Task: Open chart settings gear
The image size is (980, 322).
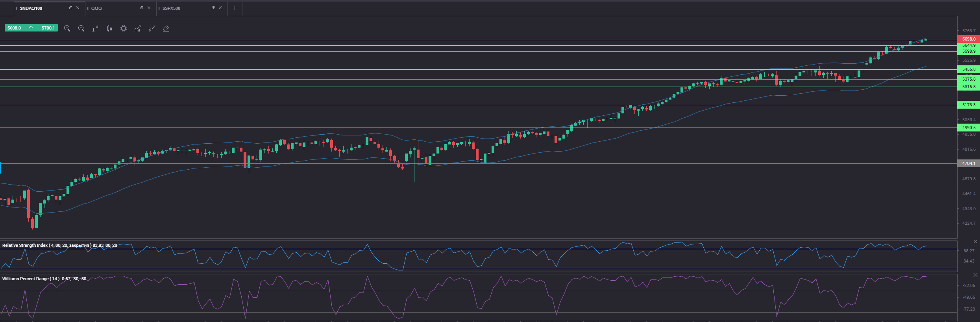Action: pyautogui.click(x=124, y=28)
